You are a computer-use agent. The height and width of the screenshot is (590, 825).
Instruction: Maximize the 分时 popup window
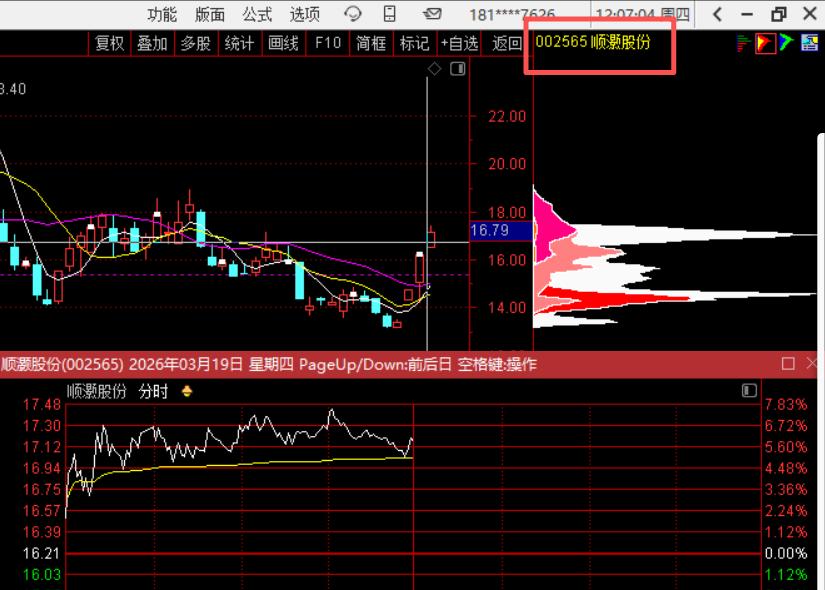point(788,364)
